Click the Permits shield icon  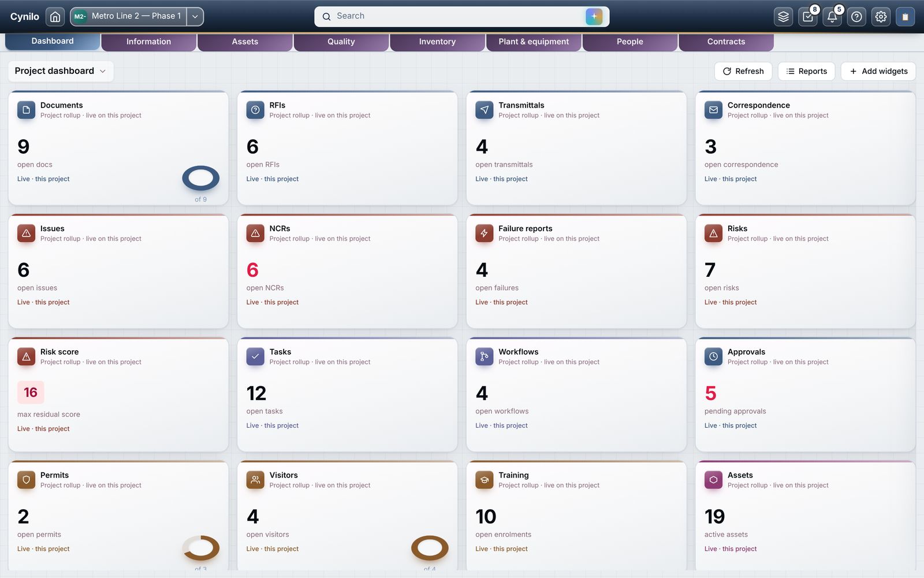26,480
